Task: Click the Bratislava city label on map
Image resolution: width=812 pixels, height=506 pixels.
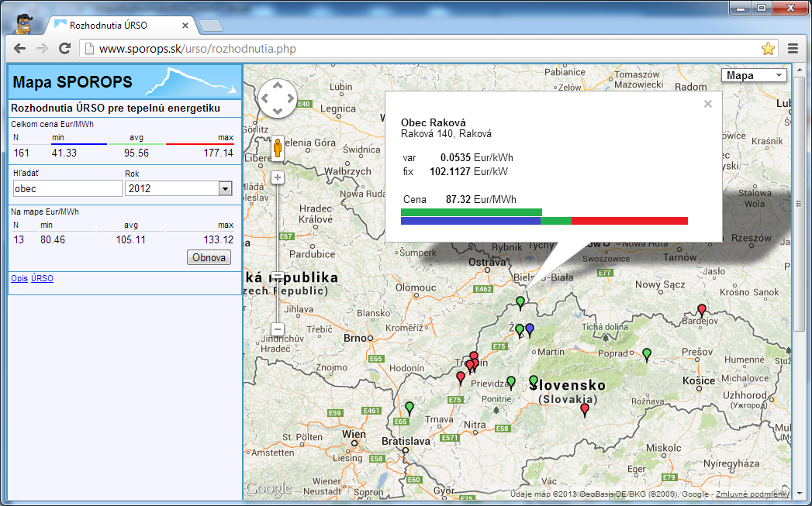Action: coord(406,442)
